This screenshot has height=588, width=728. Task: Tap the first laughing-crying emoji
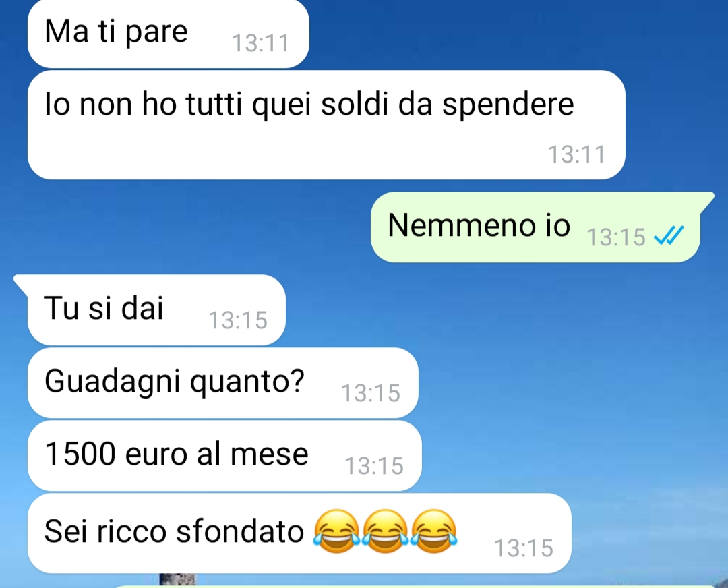tap(336, 531)
